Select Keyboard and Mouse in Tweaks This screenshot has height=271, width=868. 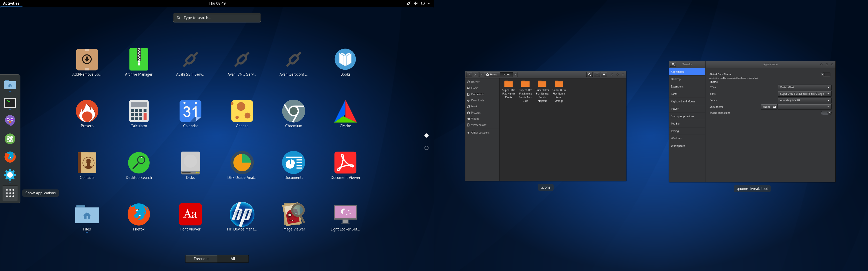tap(687, 101)
